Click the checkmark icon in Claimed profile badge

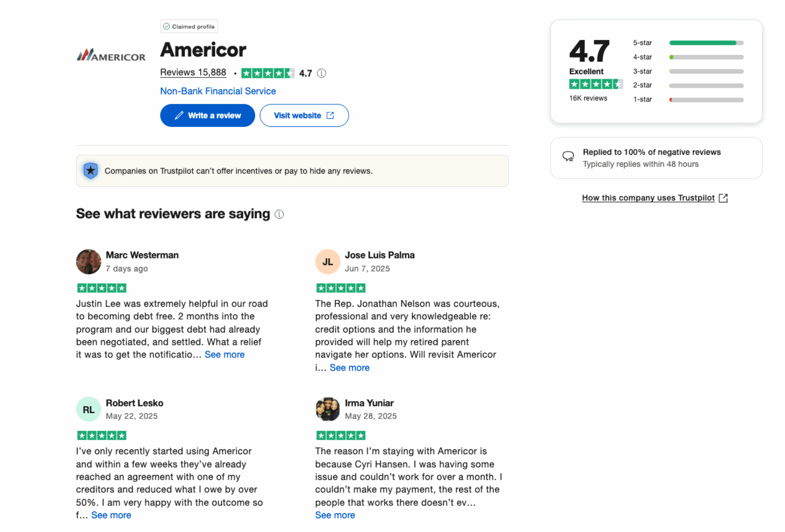tap(166, 26)
